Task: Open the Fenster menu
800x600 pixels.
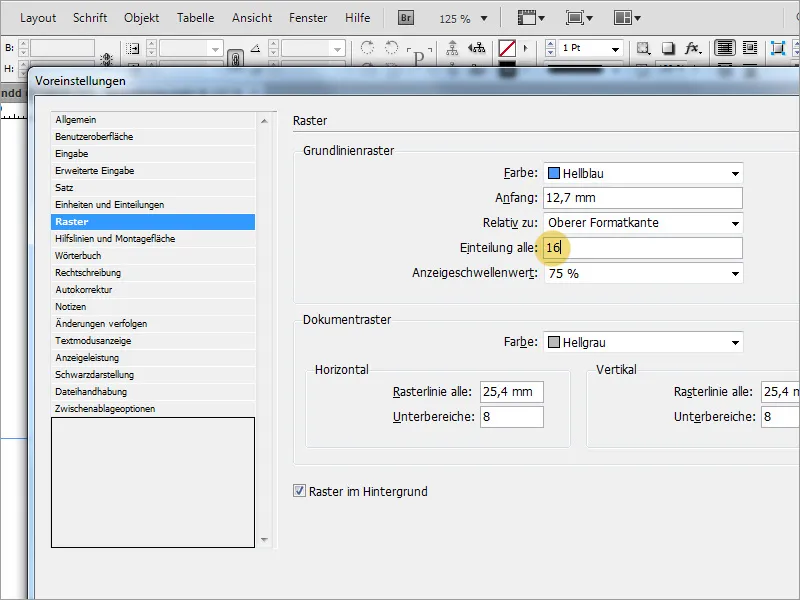Action: click(x=308, y=18)
